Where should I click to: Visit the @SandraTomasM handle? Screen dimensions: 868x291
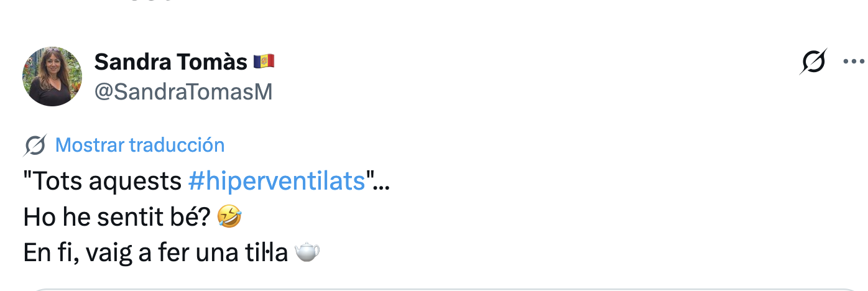[x=183, y=91]
